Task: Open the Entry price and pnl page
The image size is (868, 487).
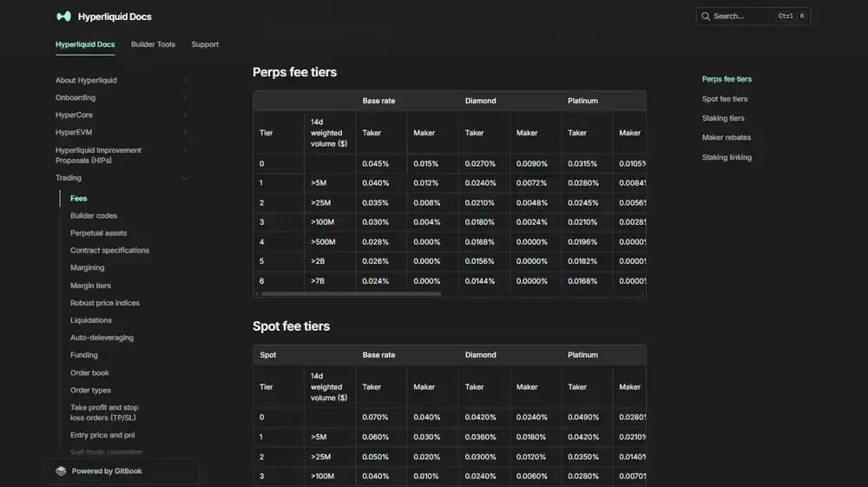Action: coord(102,435)
